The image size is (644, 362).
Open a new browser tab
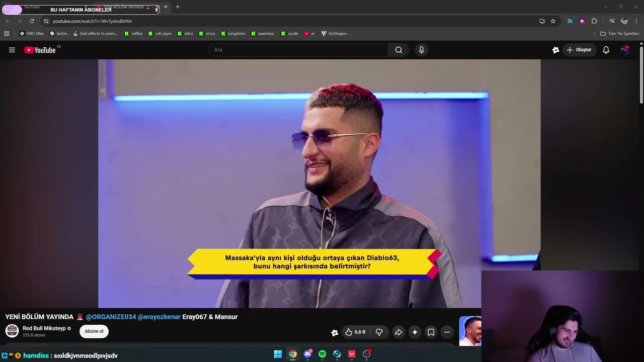[178, 7]
